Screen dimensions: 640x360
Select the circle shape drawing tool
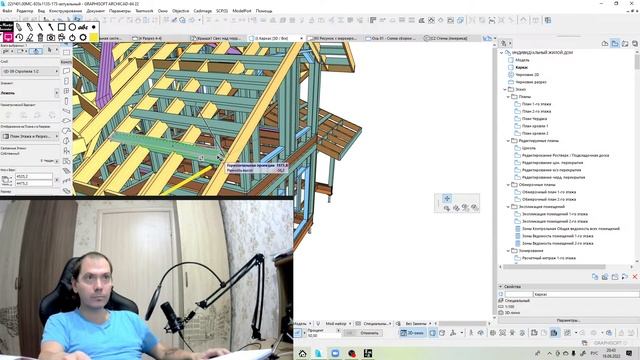[x=72, y=27]
